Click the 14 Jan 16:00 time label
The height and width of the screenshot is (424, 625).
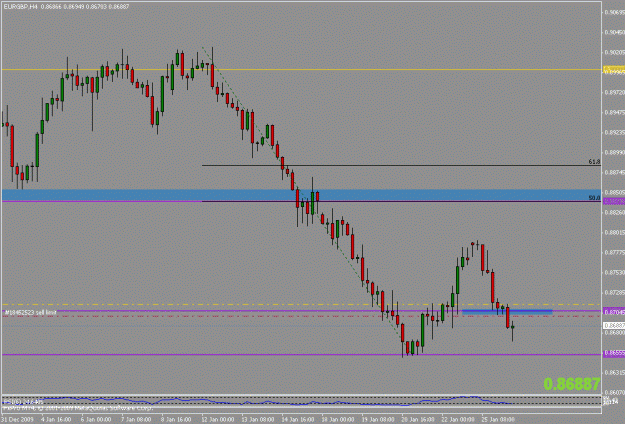point(297,420)
